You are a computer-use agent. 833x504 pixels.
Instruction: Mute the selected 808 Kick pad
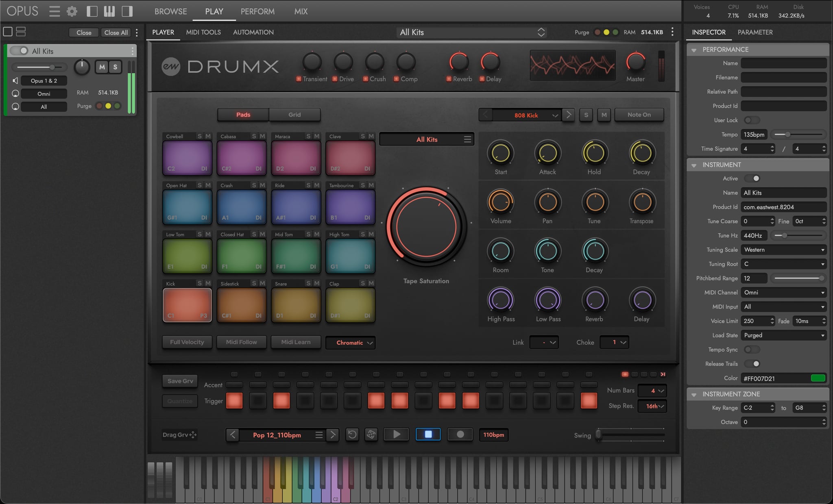(604, 115)
